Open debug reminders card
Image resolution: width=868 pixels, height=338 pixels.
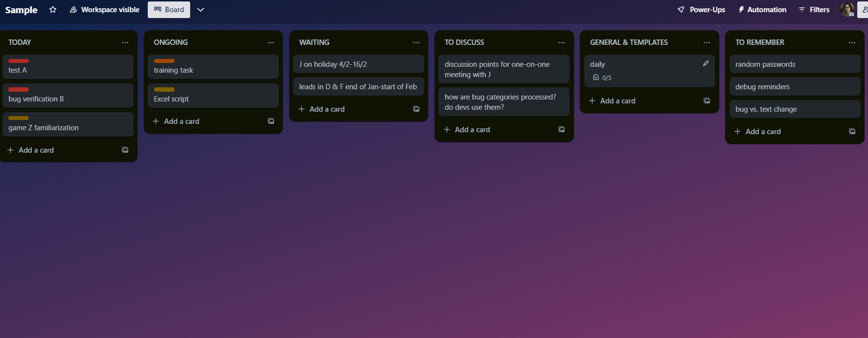[795, 86]
